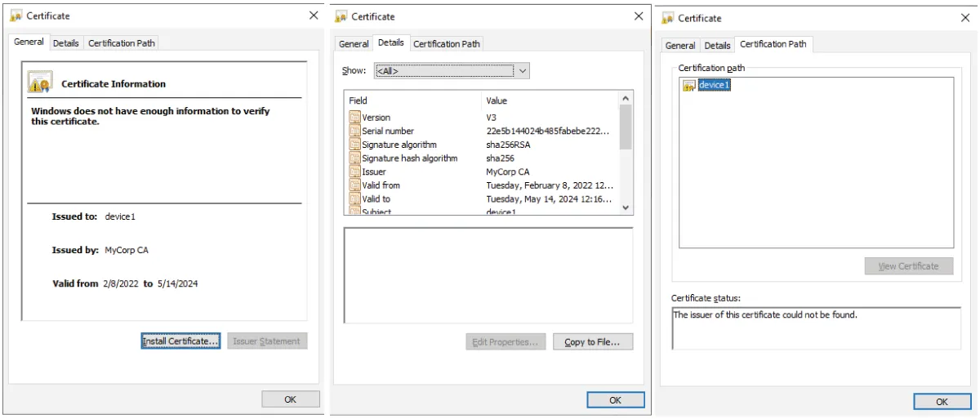The image size is (980, 419).
Task: Click the View Certificate button
Action: click(909, 266)
